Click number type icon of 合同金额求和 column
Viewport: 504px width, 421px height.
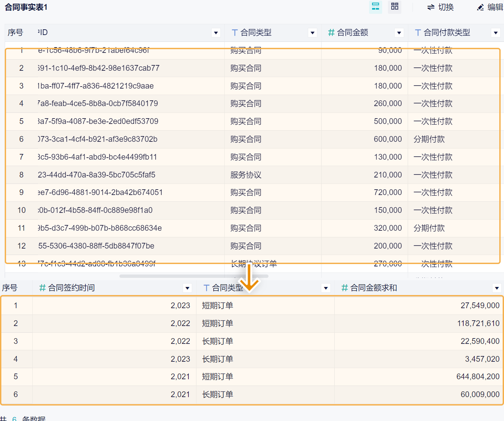click(x=345, y=288)
